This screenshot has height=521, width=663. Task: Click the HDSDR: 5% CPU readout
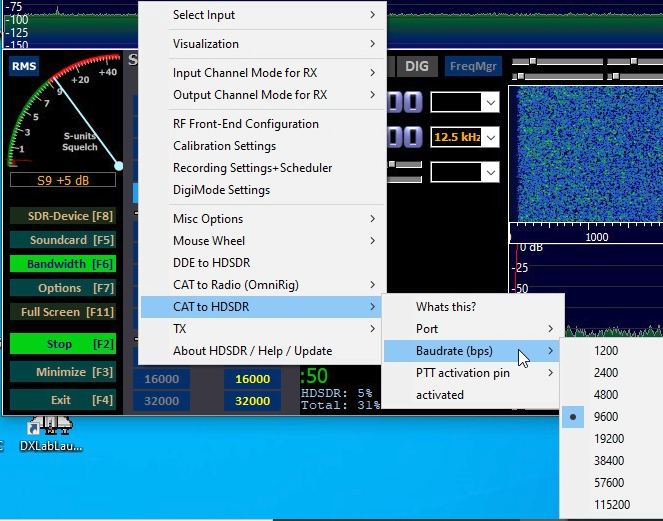click(x=337, y=393)
